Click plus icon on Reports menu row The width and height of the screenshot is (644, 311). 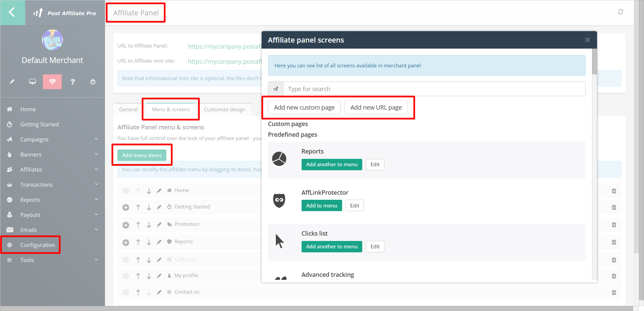click(x=126, y=243)
